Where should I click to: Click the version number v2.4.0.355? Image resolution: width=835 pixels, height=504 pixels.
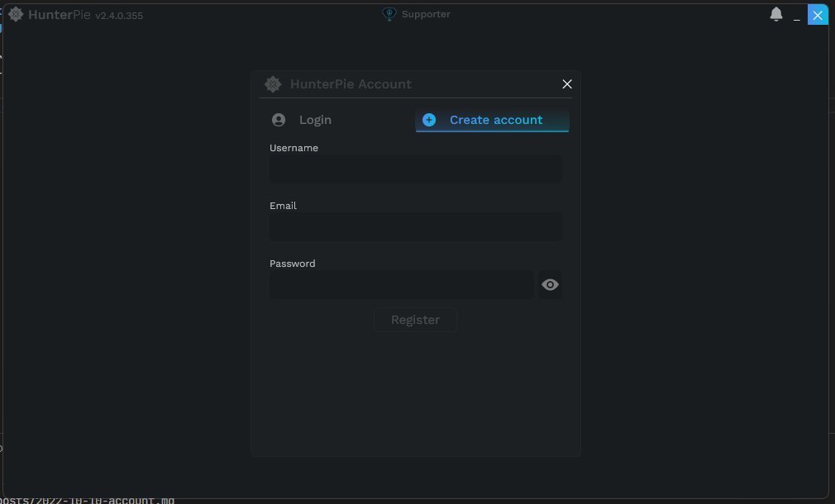119,16
